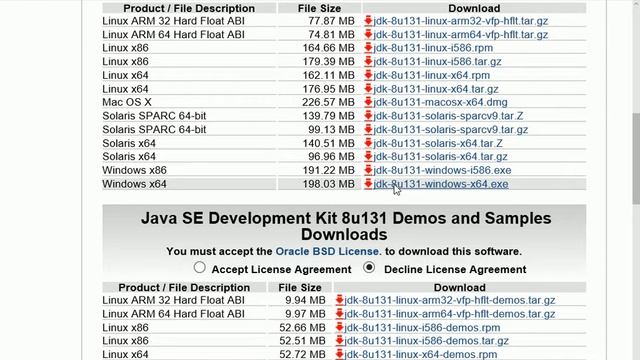Download jdk-8u131-linux-arm32-vfp-hflt.tar.gz link
Viewport: 640px width, 360px height.
click(x=460, y=21)
